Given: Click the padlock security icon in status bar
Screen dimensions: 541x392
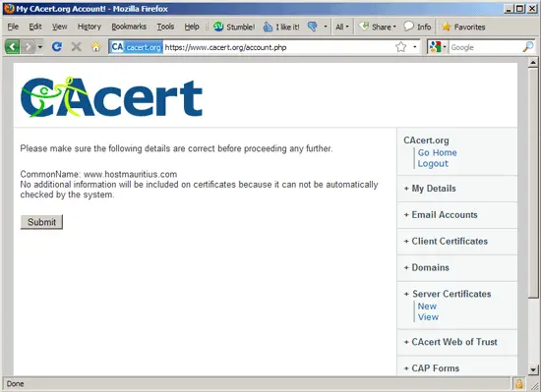Looking at the screenshot, I should (x=519, y=383).
